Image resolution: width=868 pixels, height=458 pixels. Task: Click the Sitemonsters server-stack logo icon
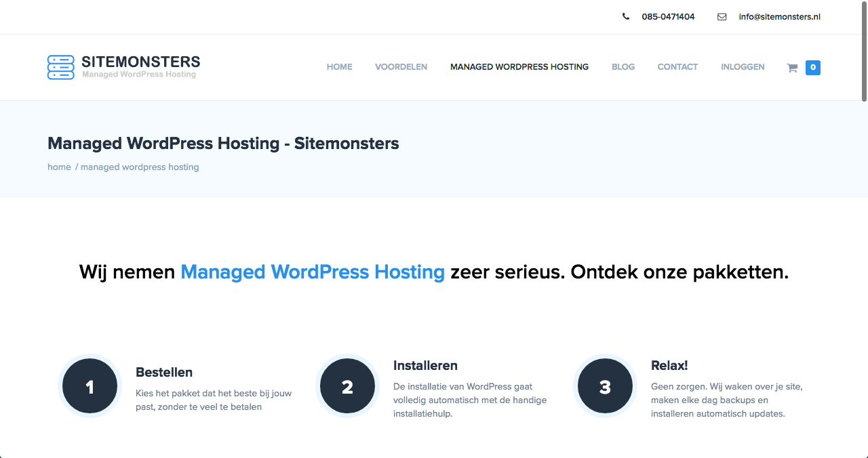60,67
